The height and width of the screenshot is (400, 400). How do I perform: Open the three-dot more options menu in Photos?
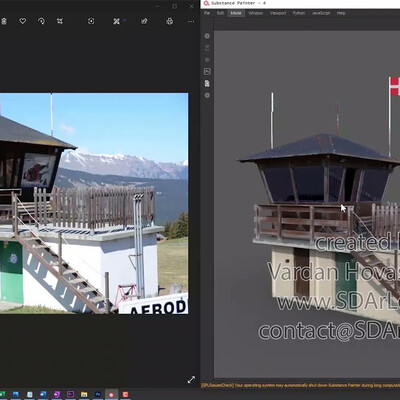[191, 21]
